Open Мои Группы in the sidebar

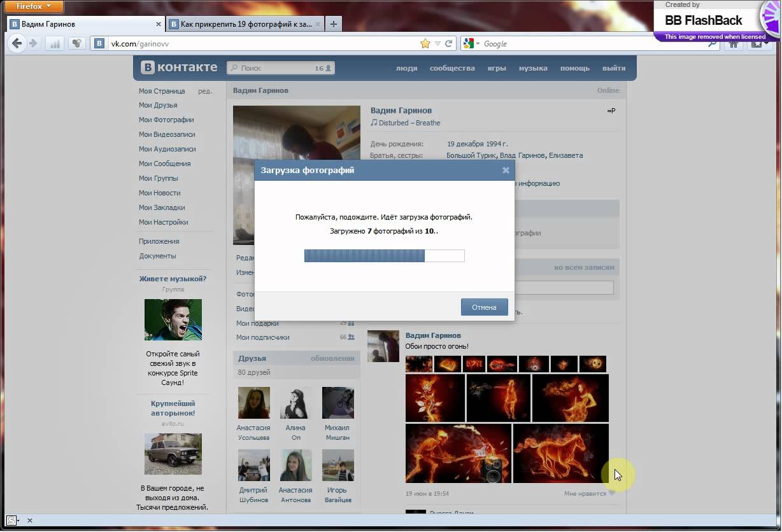point(159,179)
